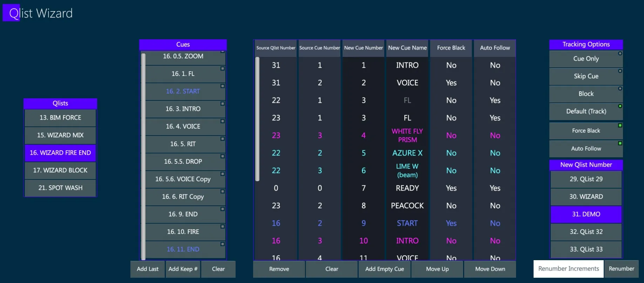Click the cue table scrollbar
Image resolution: width=644 pixels, height=283 pixels.
(257, 119)
